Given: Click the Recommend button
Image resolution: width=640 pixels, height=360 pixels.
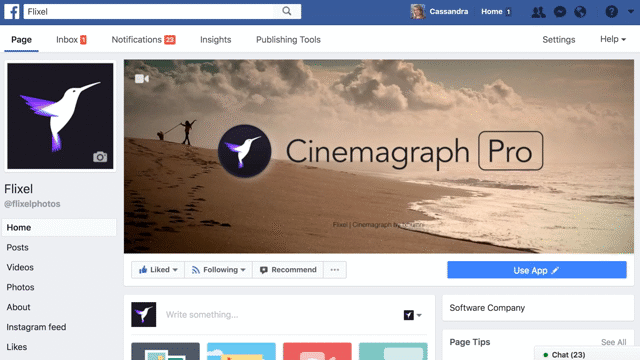Looking at the screenshot, I should pyautogui.click(x=288, y=270).
